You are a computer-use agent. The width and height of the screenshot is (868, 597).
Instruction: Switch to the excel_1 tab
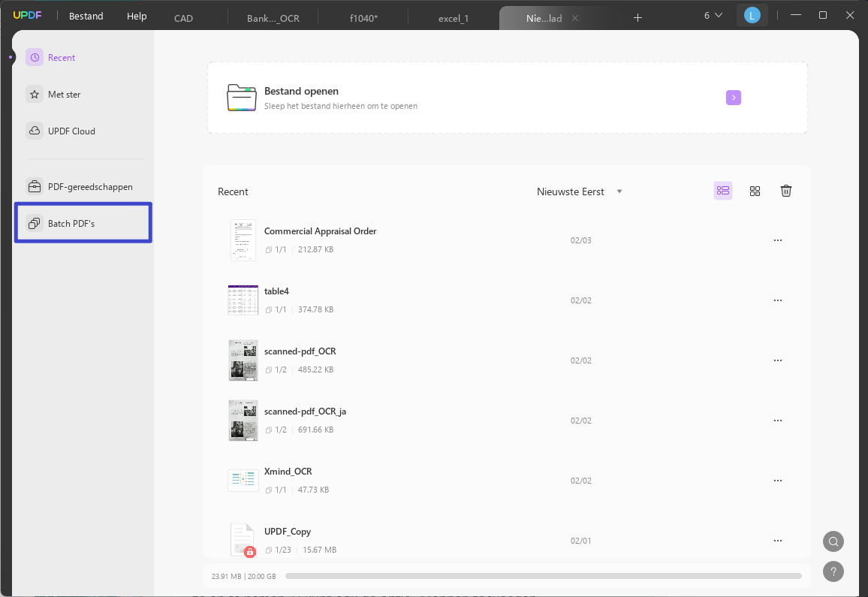point(454,18)
